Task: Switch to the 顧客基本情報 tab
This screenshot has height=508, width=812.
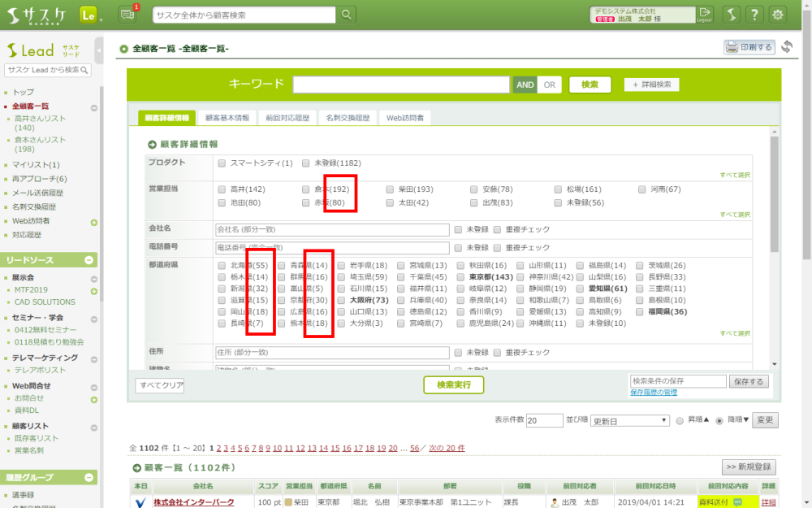Action: [x=227, y=118]
